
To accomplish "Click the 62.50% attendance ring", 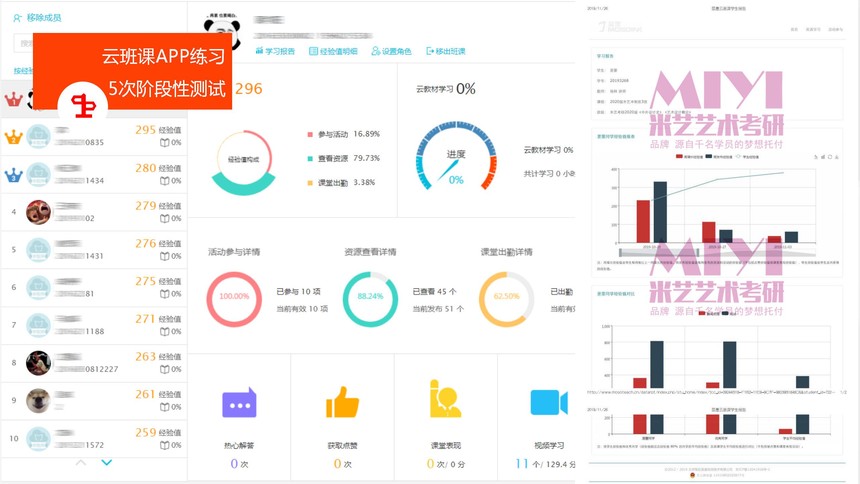I will (x=506, y=300).
